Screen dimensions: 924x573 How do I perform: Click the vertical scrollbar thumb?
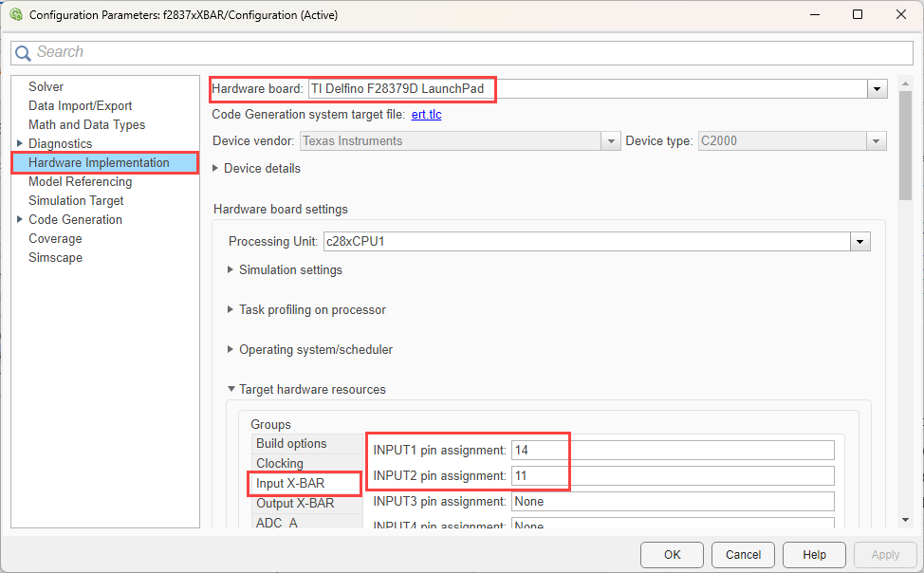click(x=906, y=145)
